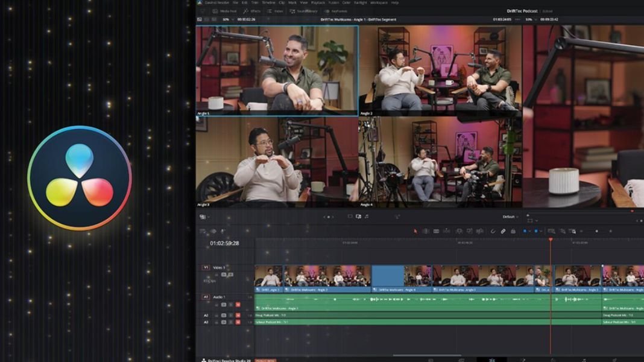Click the timeline zoom in plus icon
Screen dimensions: 644x362
pos(611,231)
